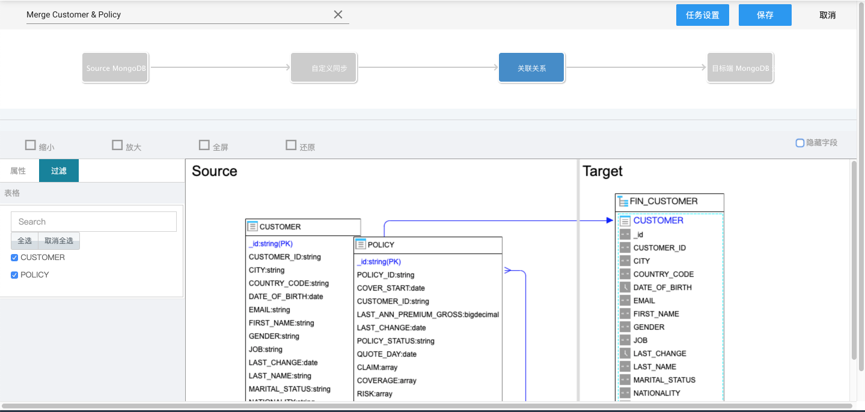Click field type icon beside Target JOB
The height and width of the screenshot is (412, 865).
[625, 340]
